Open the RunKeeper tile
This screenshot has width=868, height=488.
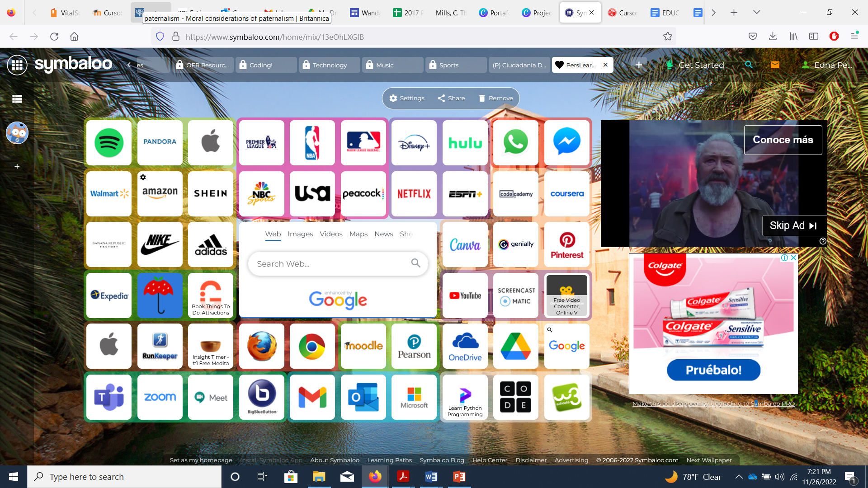pyautogui.click(x=160, y=346)
